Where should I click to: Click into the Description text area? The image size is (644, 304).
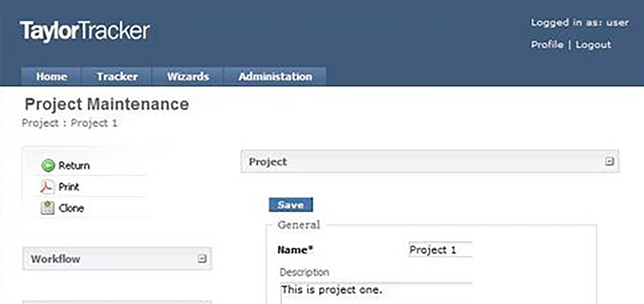[376, 293]
